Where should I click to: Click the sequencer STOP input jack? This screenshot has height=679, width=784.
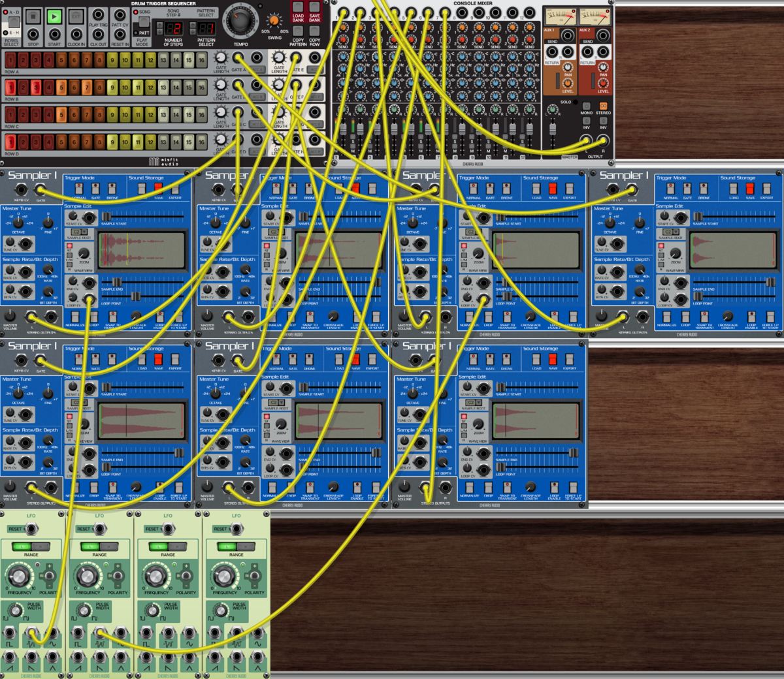33,34
